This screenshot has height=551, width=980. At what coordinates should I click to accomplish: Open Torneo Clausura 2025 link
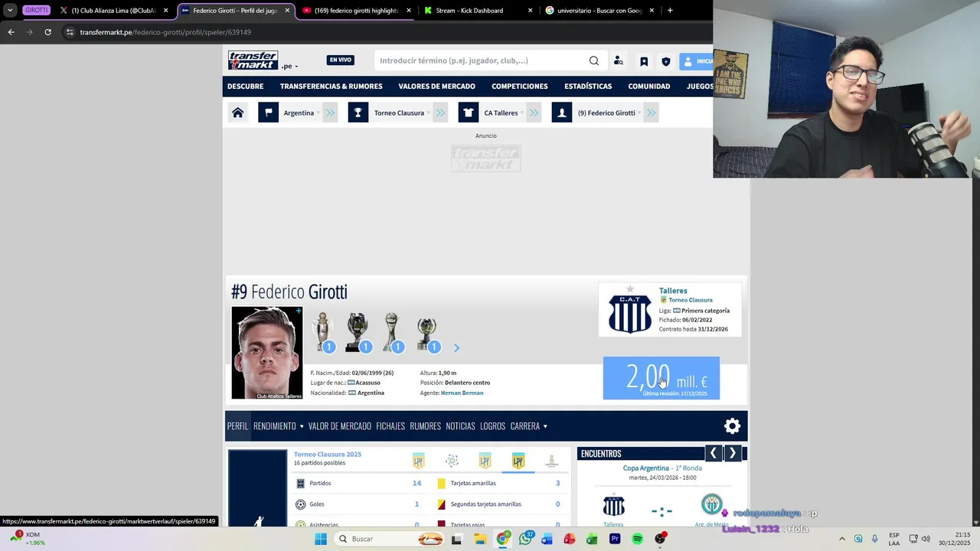tap(328, 455)
